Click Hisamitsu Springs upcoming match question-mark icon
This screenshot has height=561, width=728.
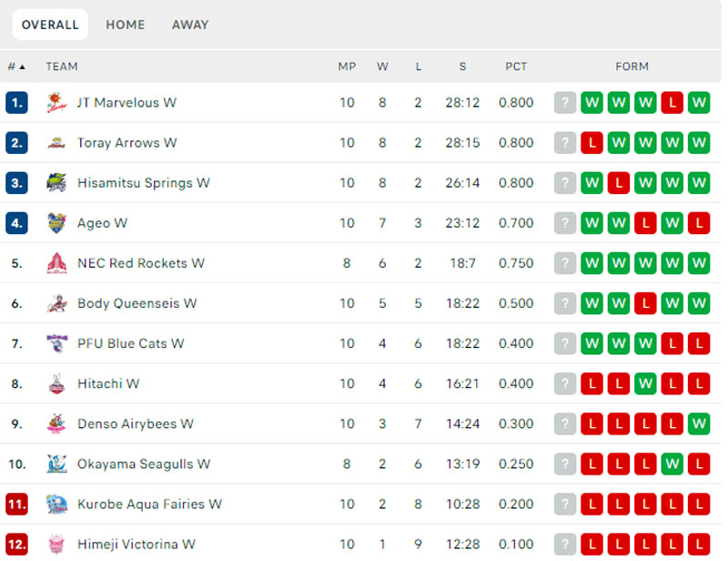click(565, 183)
